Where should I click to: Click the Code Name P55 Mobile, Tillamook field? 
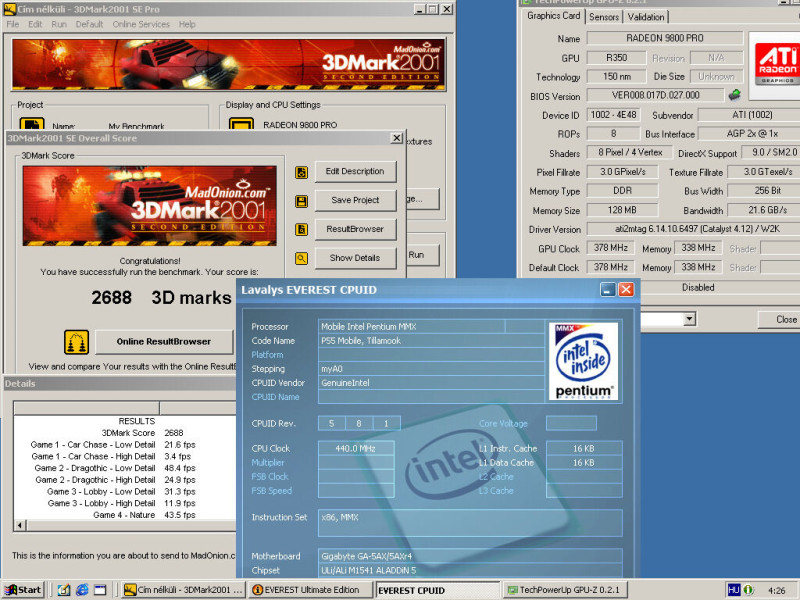click(431, 341)
